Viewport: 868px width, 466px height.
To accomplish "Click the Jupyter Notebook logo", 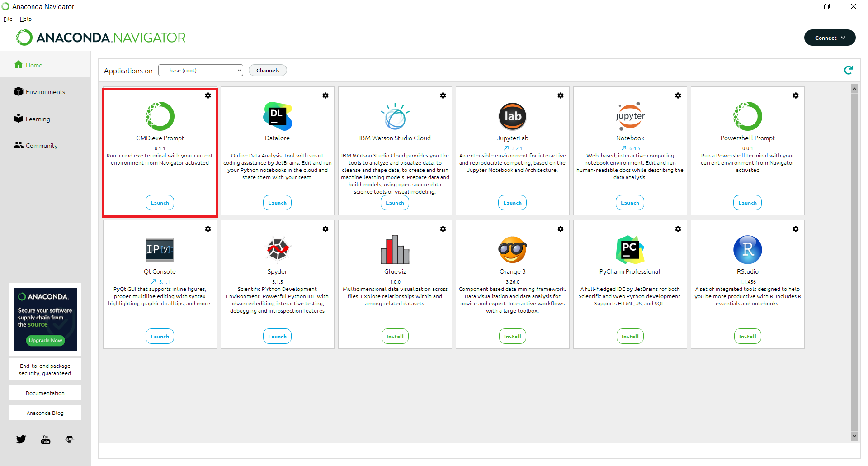I will (630, 116).
